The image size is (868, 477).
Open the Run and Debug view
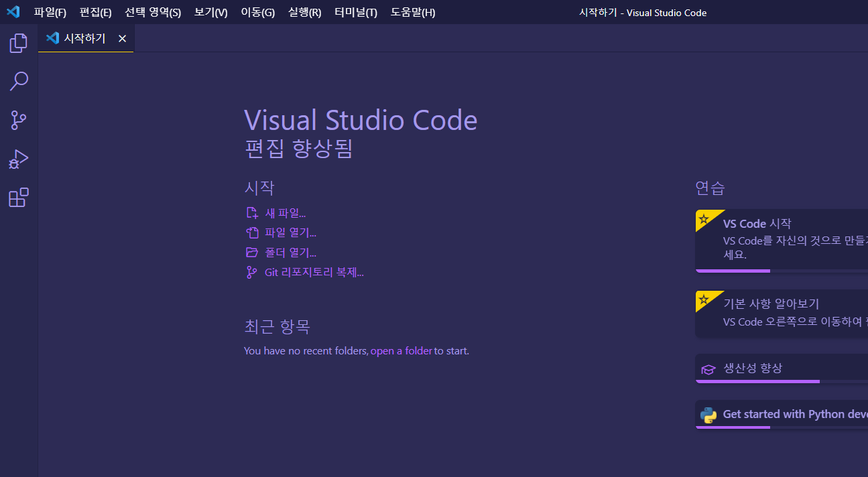point(19,159)
